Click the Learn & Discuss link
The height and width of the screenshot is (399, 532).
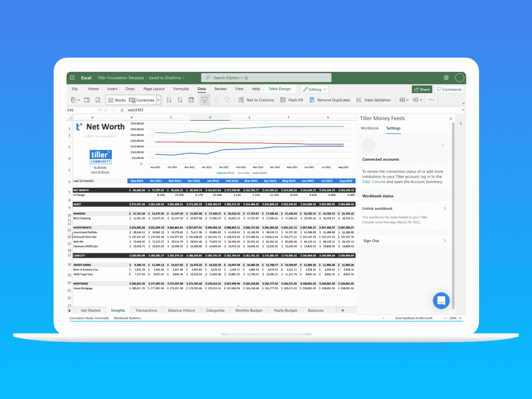100,172
